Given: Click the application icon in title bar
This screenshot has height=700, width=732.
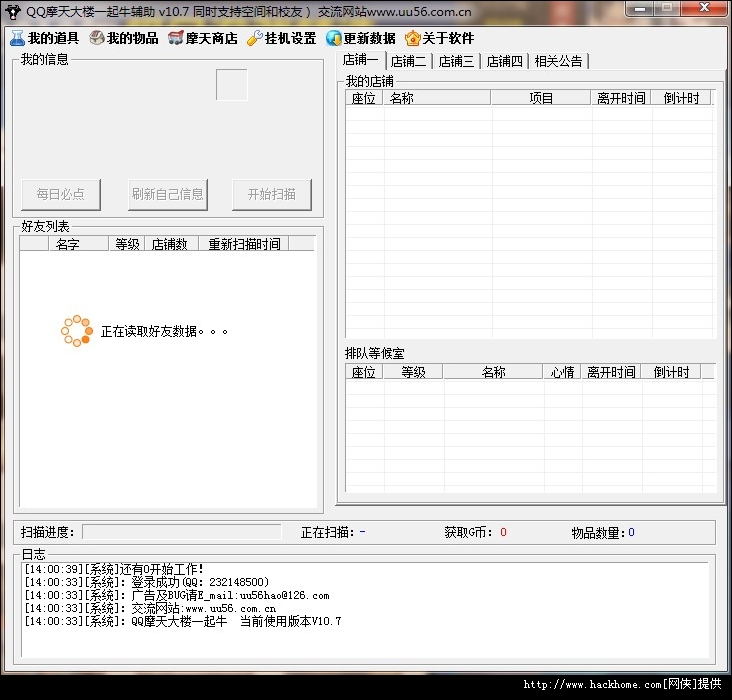Looking at the screenshot, I should point(13,11).
